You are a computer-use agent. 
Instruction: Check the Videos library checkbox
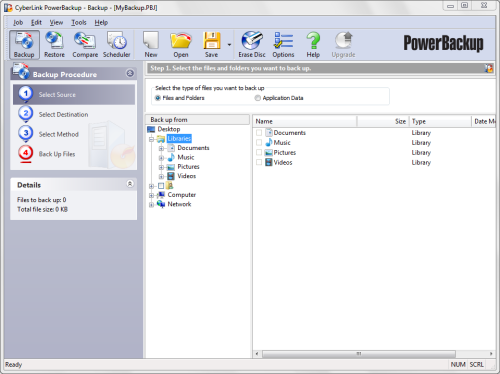tap(259, 162)
